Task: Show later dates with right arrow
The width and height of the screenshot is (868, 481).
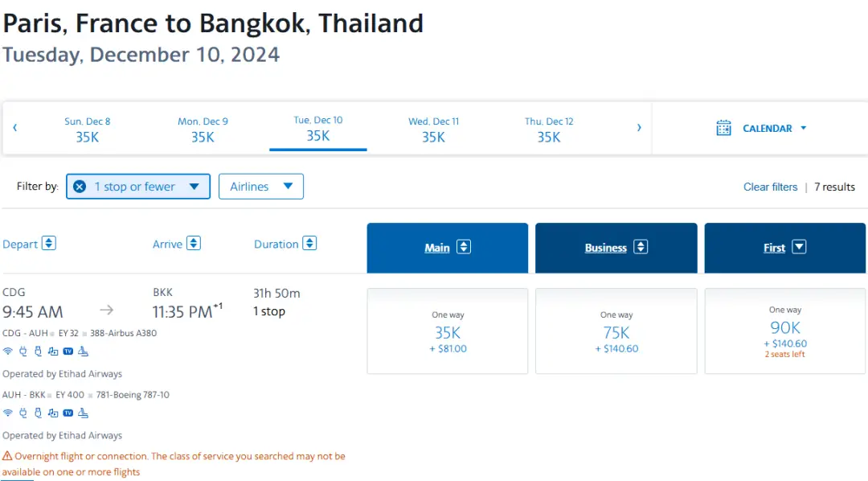Action: [x=639, y=127]
